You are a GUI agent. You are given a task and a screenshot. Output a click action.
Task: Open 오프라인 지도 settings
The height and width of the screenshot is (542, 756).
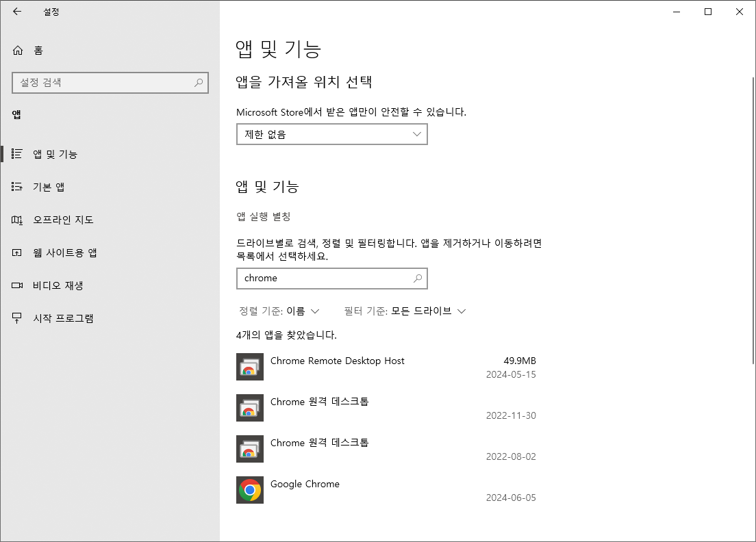tap(110, 220)
